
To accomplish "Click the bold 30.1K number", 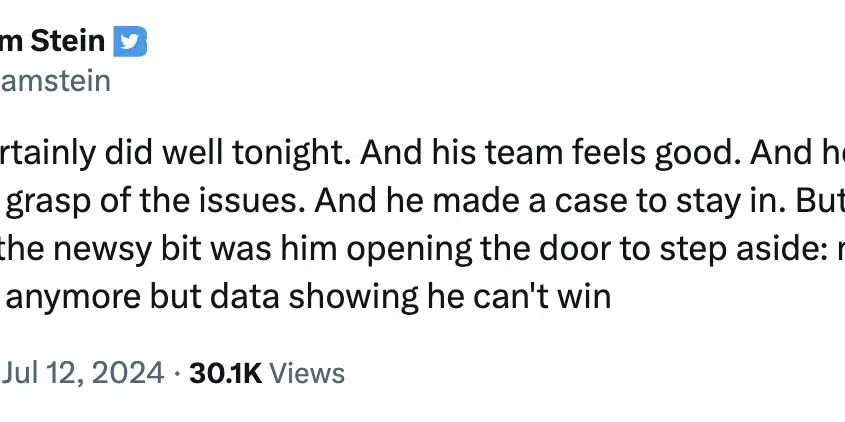I will (225, 373).
